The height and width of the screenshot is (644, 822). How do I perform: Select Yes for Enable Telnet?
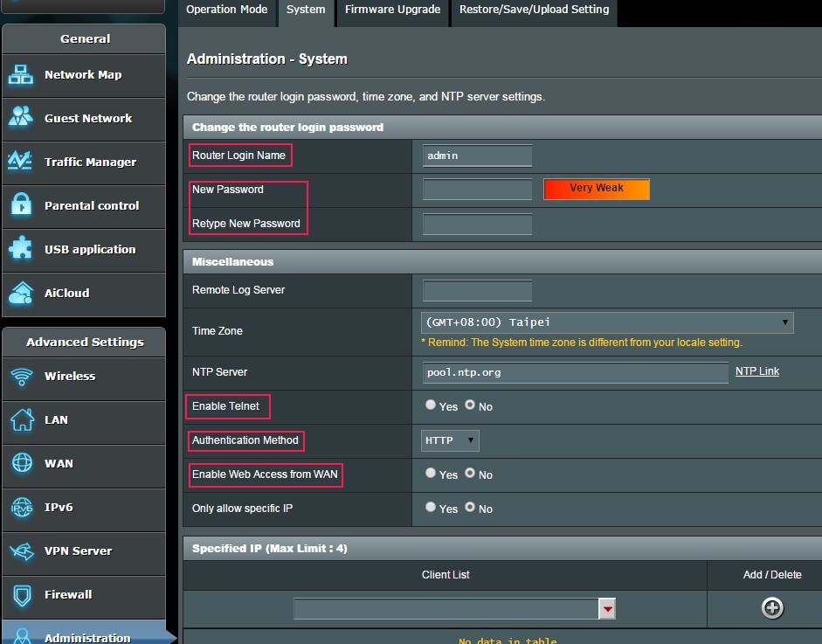tap(431, 405)
